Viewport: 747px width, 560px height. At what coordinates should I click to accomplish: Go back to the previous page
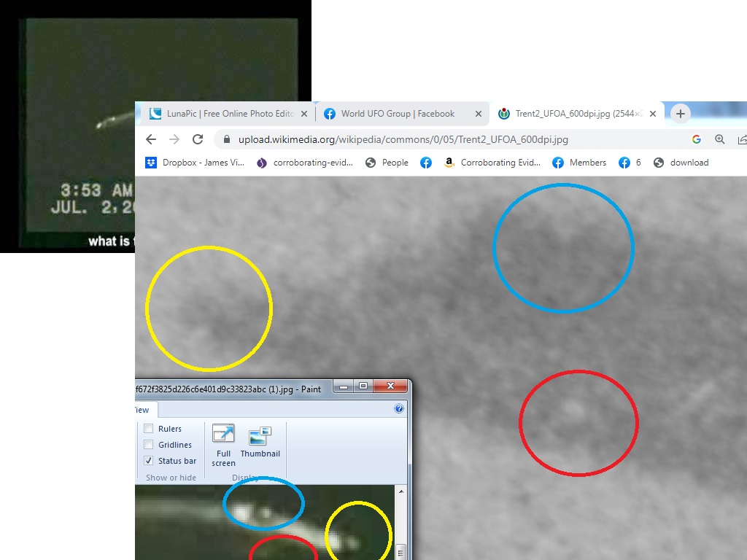[x=151, y=139]
